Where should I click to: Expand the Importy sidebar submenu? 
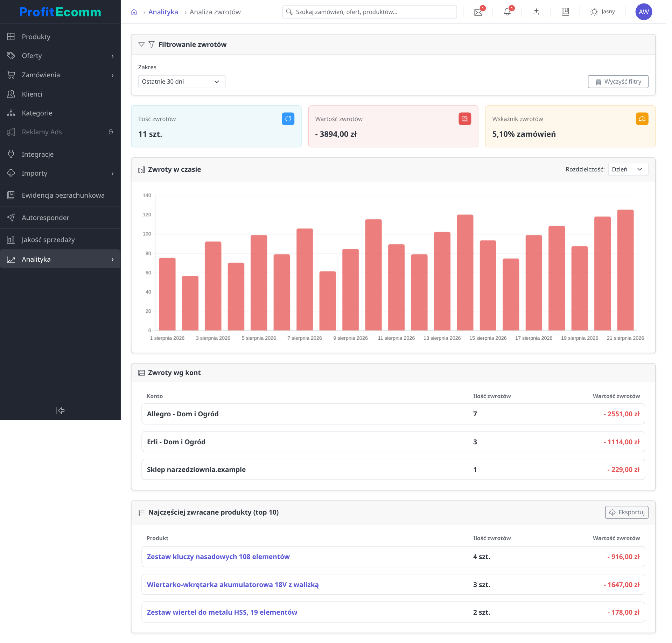point(112,174)
